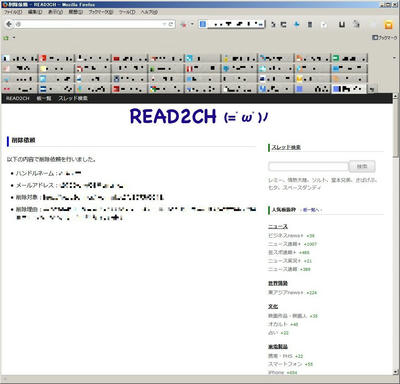Image resolution: width=400 pixels, height=384 pixels.
Task: Click the 板一覧 link in the black navbar
Action: coord(44,98)
